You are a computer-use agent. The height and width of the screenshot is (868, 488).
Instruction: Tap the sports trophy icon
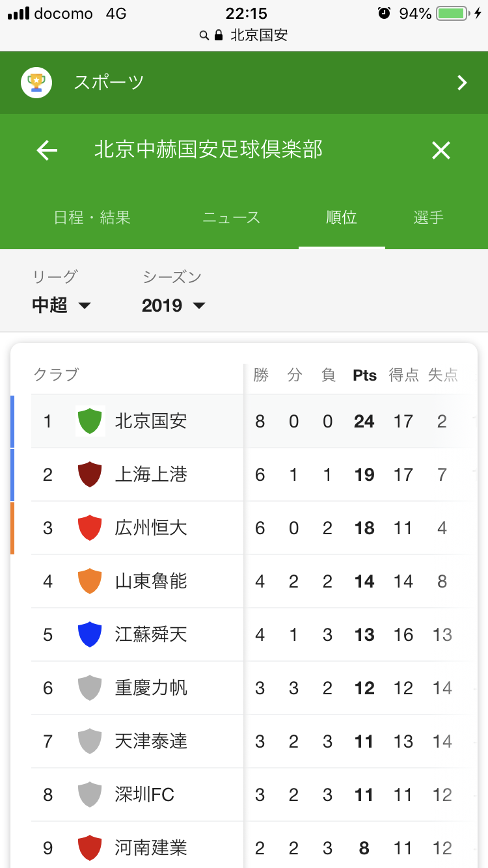36,83
